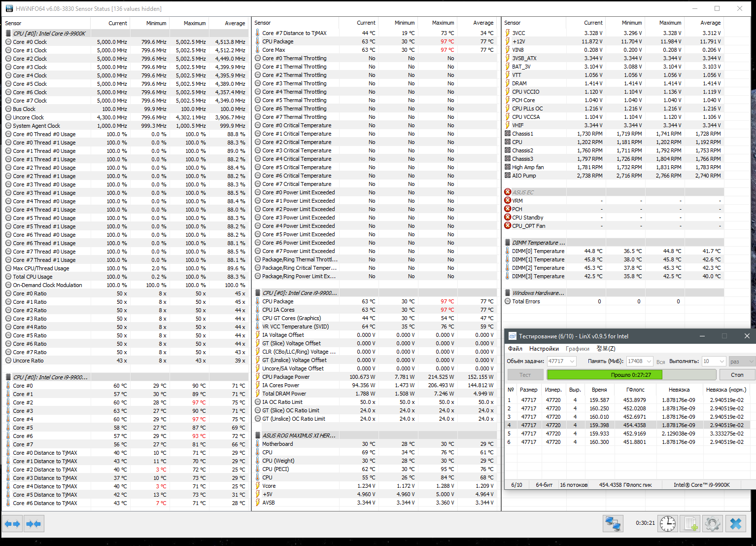
Task: Open the Настройки menu in LinX
Action: click(544, 349)
